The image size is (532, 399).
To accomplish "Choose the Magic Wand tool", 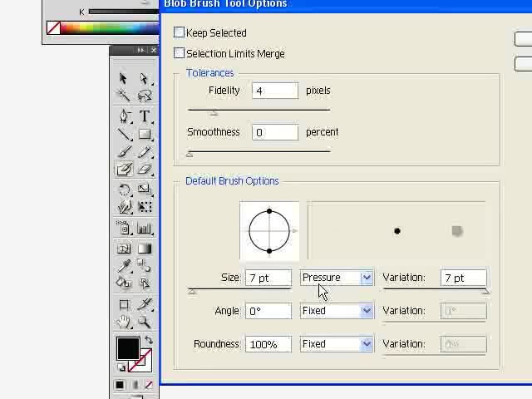I will [x=123, y=96].
